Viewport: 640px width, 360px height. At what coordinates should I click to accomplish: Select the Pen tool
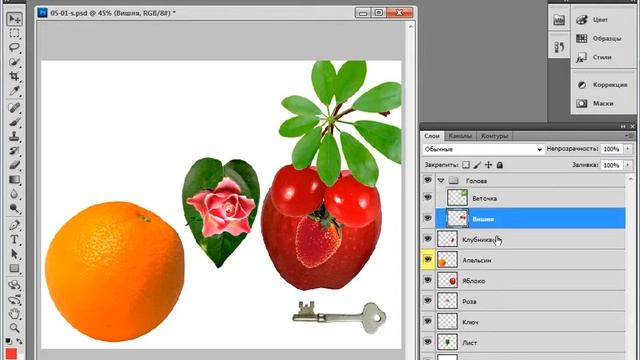(x=14, y=225)
